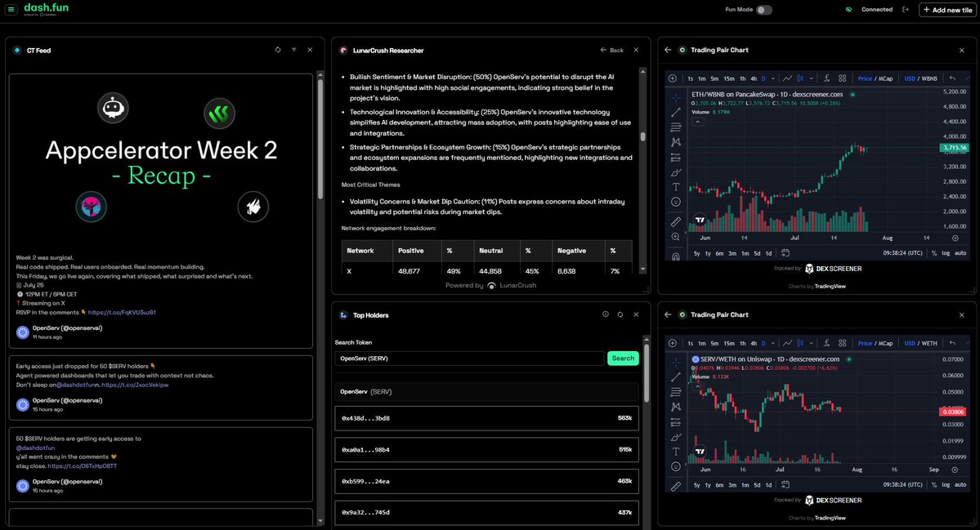This screenshot has width=980, height=530.
Task: Switch ETH/WBNB chart to MCap
Action: [x=886, y=78]
